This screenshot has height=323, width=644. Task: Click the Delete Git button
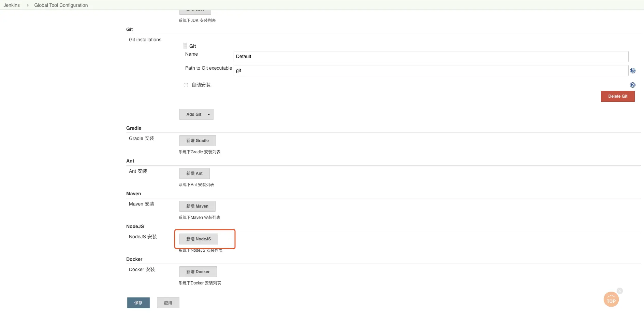coord(618,96)
